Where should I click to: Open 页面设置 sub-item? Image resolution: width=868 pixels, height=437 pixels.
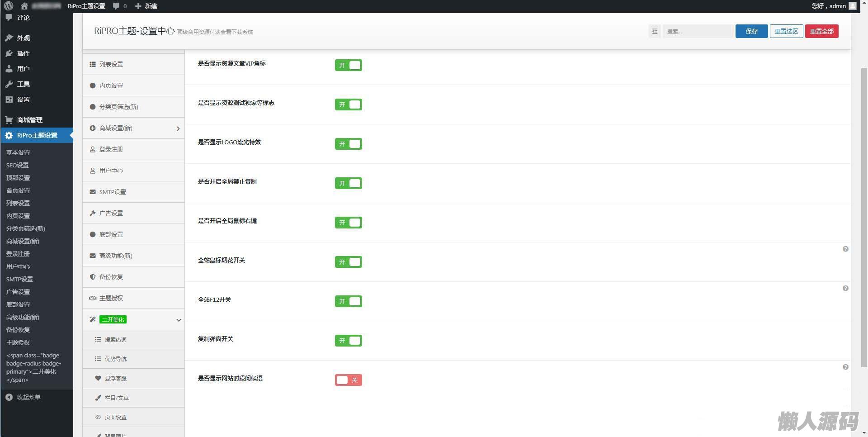(133, 417)
